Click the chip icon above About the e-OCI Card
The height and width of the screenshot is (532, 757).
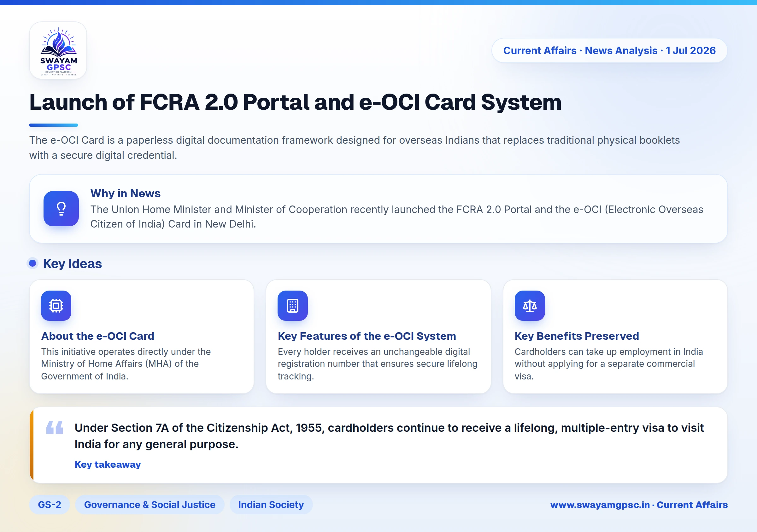[56, 306]
